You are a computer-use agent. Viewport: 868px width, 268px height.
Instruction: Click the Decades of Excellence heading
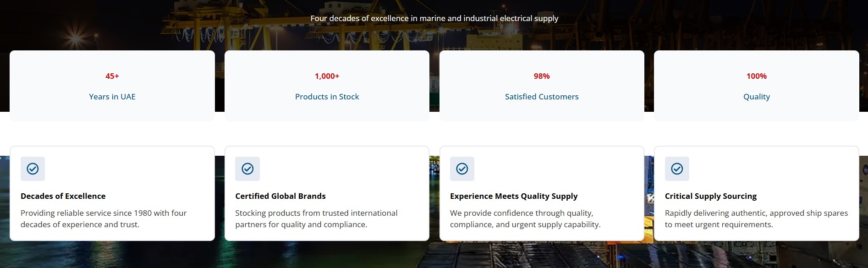pos(63,196)
